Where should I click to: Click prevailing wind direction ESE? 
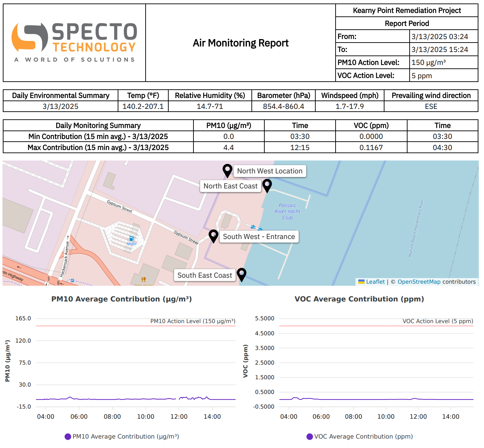(431, 106)
